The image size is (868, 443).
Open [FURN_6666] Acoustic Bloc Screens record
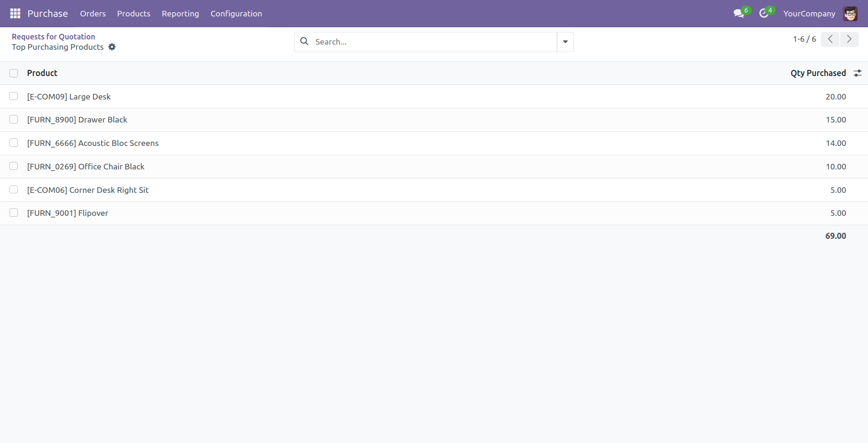[x=93, y=143]
